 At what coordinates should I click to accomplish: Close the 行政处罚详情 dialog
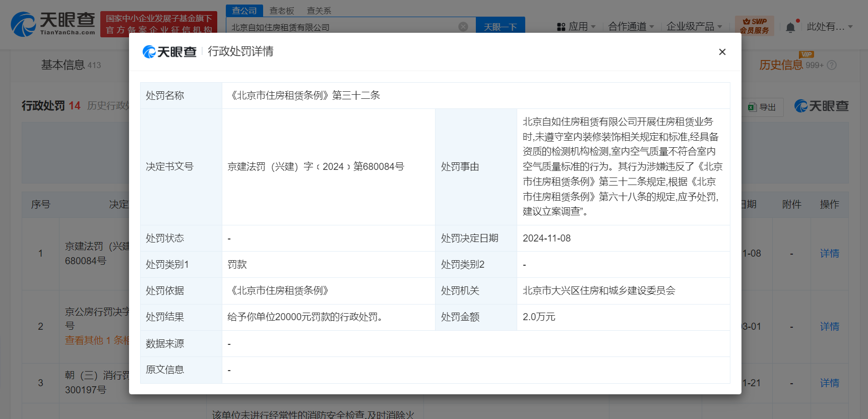(722, 52)
